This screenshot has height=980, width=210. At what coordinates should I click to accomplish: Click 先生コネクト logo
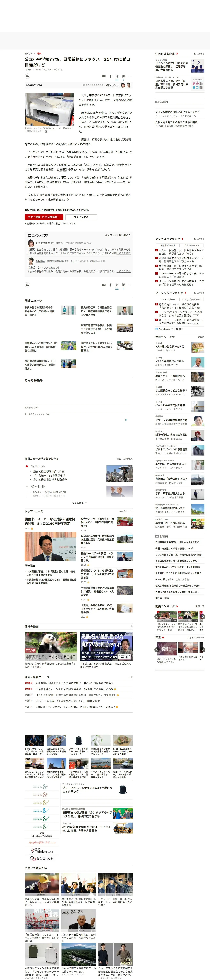pos(42,859)
